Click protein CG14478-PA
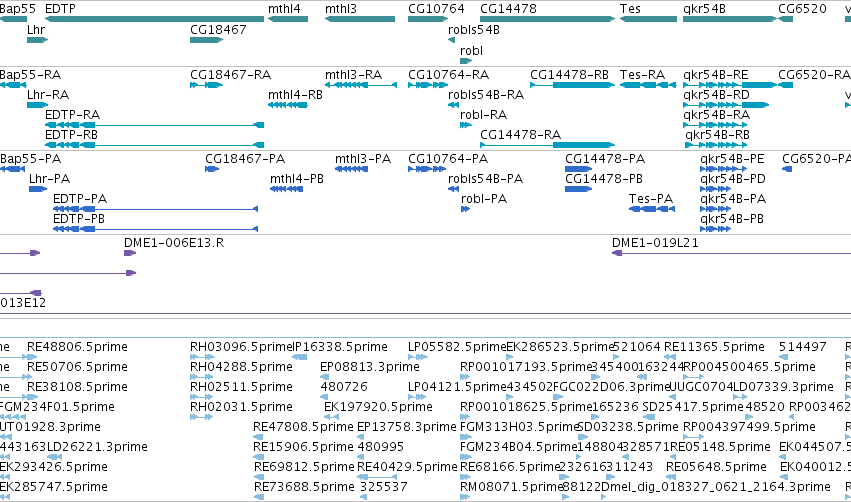 click(579, 169)
